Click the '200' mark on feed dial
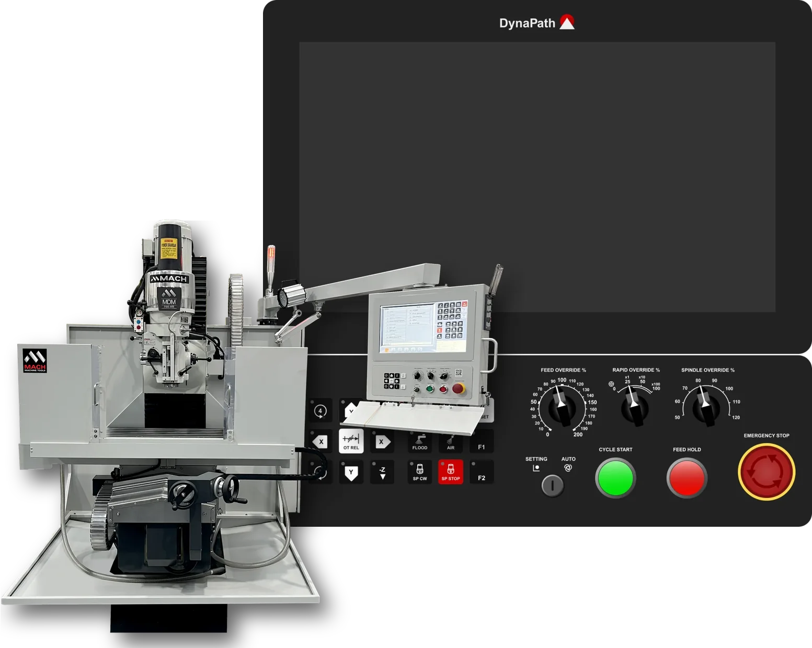Viewport: 812px width, 648px height. click(x=578, y=434)
